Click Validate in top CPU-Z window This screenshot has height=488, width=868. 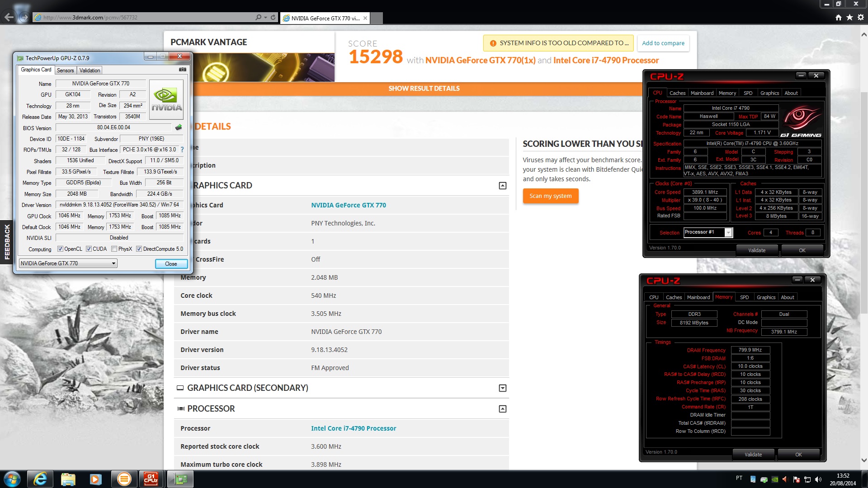click(x=757, y=250)
